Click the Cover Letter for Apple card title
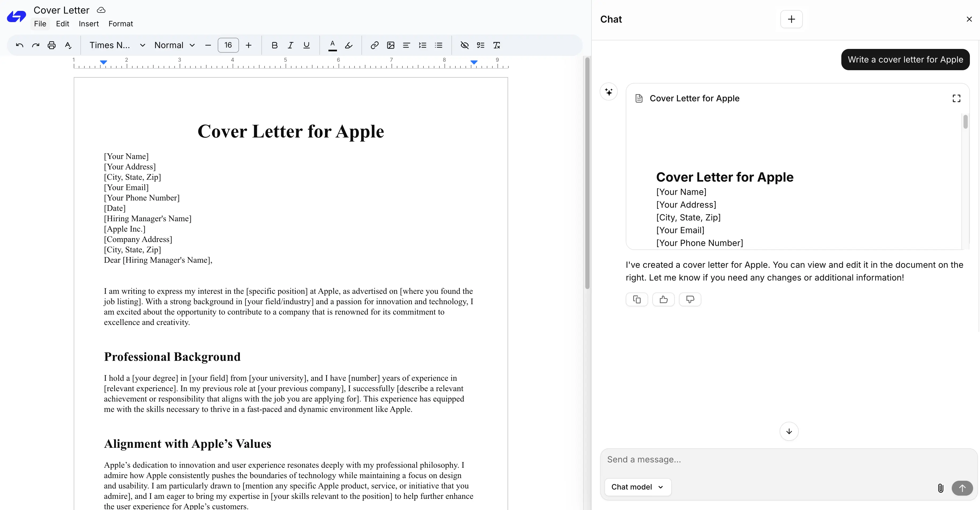 click(695, 98)
